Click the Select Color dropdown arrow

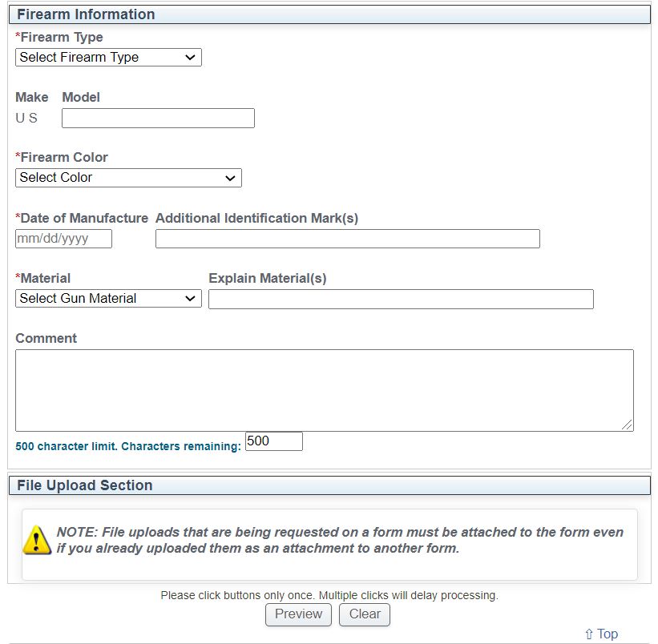click(230, 178)
